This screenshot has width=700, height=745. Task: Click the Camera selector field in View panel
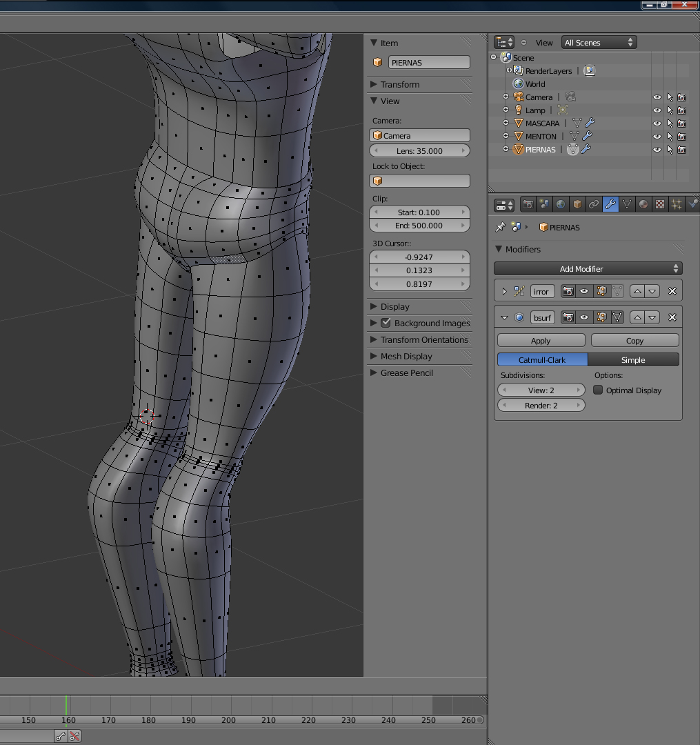pyautogui.click(x=420, y=135)
